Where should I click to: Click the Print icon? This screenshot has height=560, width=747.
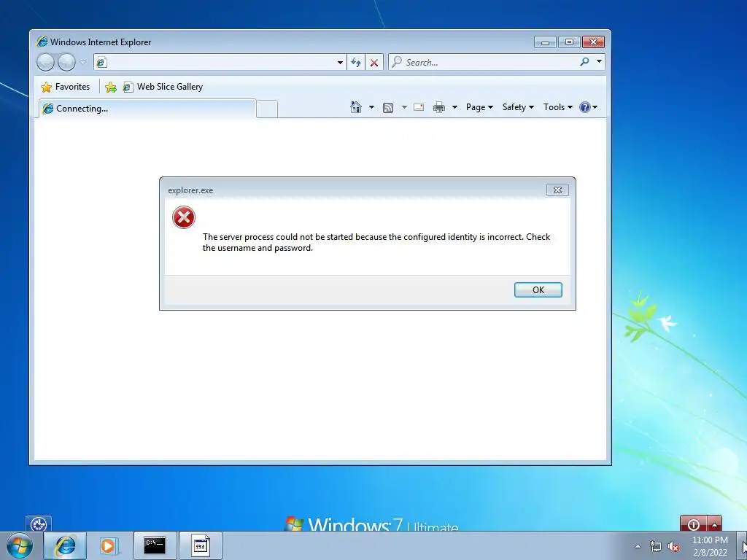point(438,107)
